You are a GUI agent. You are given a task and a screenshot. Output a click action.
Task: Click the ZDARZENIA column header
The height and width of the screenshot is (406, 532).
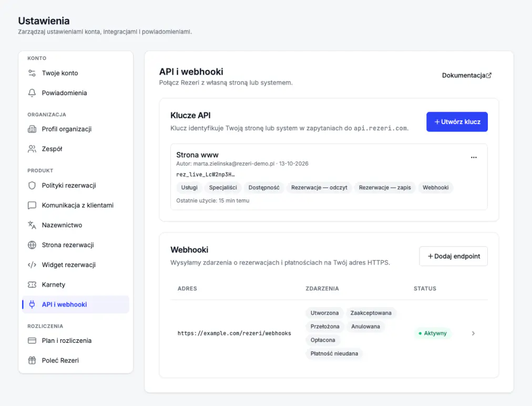tap(322, 289)
